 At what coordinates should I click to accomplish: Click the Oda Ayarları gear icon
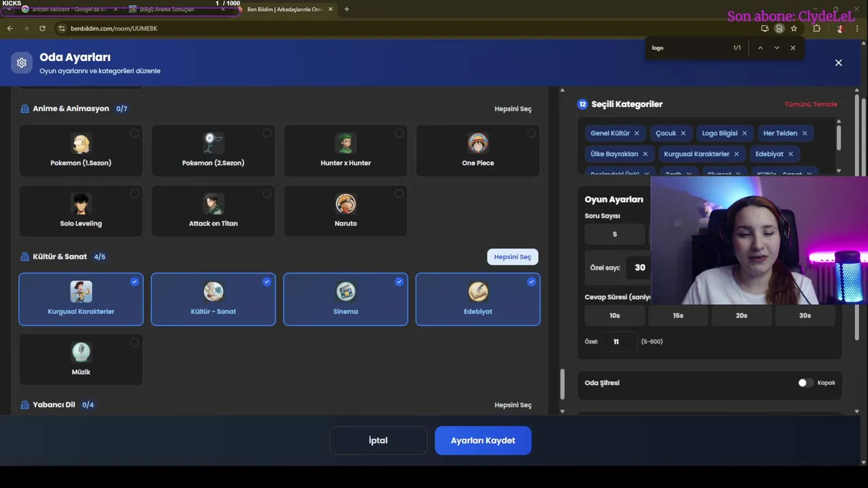coord(22,63)
